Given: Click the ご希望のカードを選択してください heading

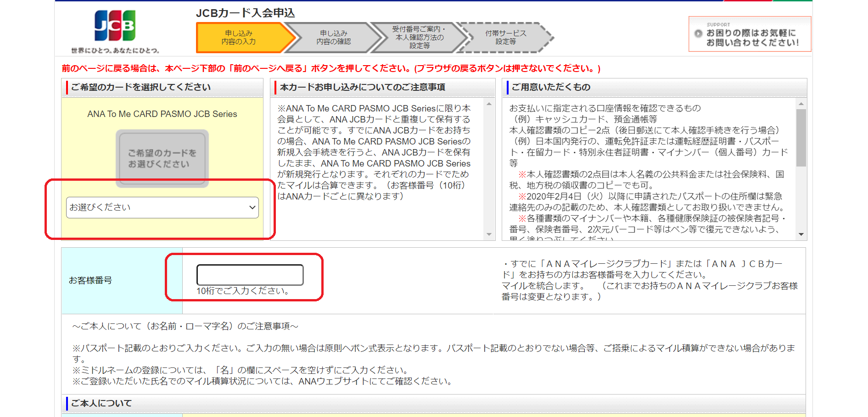Looking at the screenshot, I should coord(141,87).
